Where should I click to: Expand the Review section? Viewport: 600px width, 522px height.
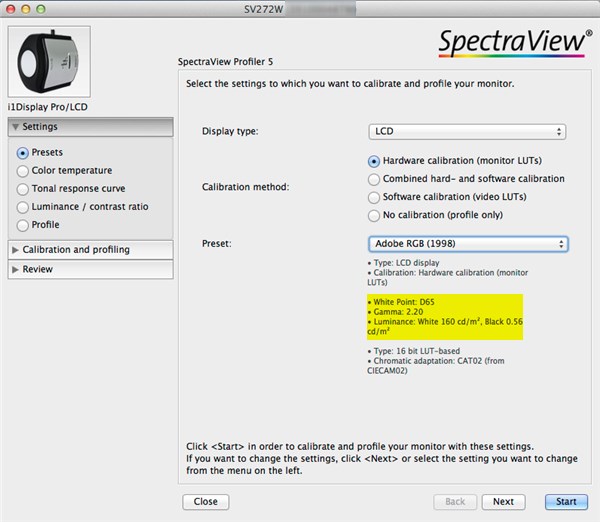pyautogui.click(x=90, y=269)
